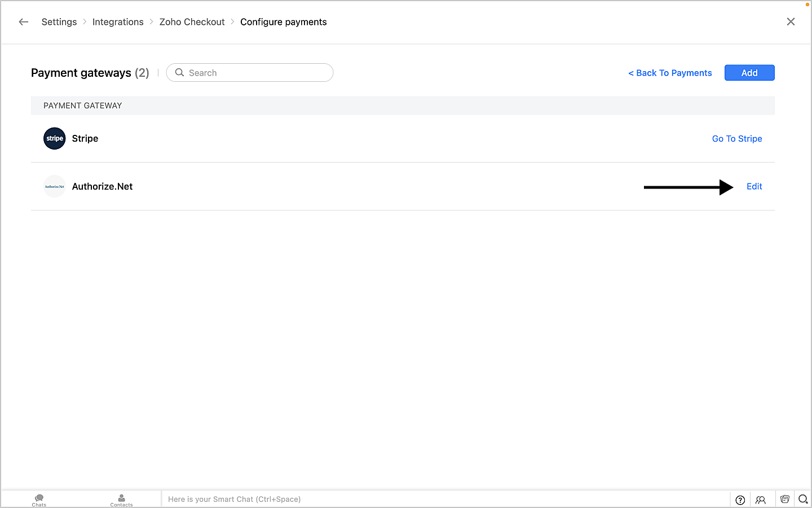Edit the Authorize.Net gateway
812x508 pixels.
[x=754, y=186]
